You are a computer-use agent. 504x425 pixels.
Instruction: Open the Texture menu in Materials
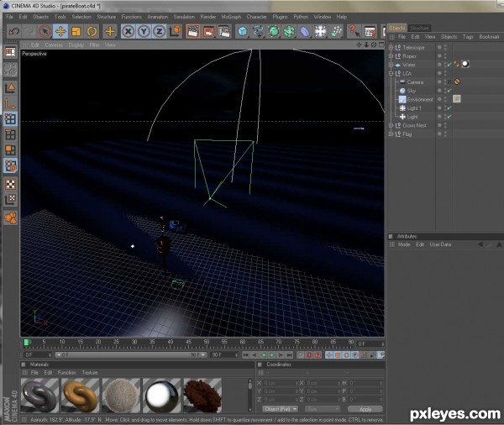click(90, 373)
